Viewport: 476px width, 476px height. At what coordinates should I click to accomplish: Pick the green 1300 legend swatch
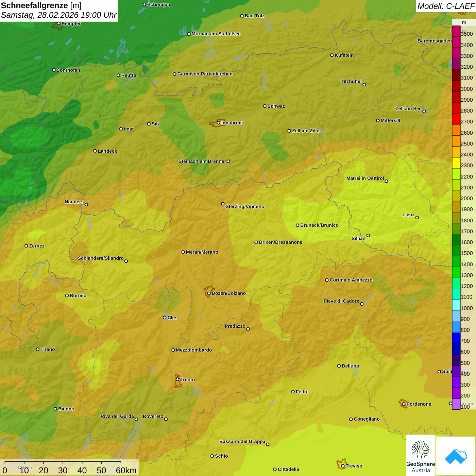click(456, 272)
